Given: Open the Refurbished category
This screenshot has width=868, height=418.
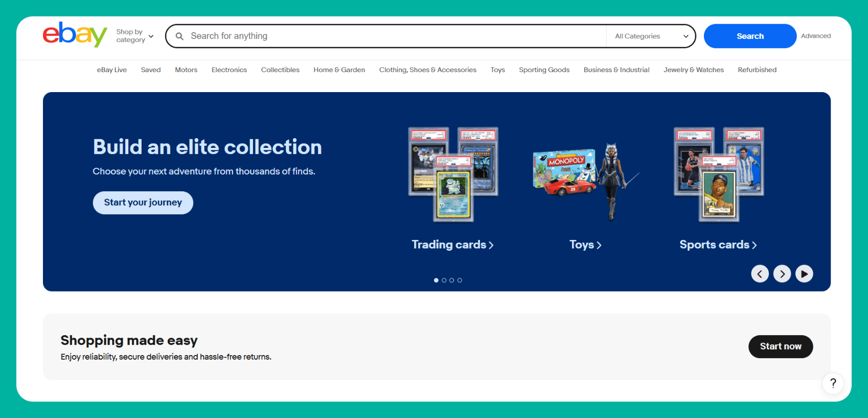Looking at the screenshot, I should click(x=757, y=70).
